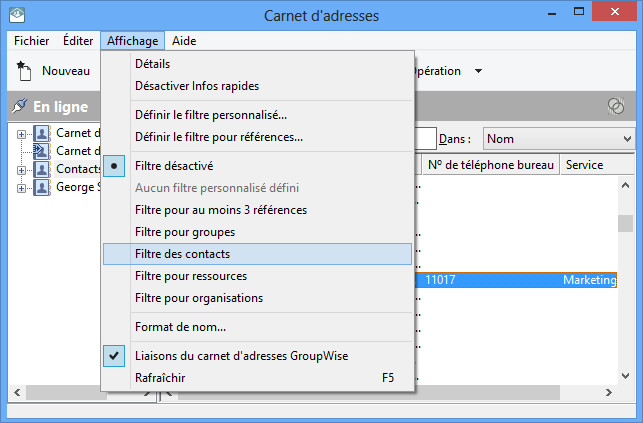The width and height of the screenshot is (643, 423).
Task: Click the tree pane scroll left arrow
Action: (x=17, y=393)
